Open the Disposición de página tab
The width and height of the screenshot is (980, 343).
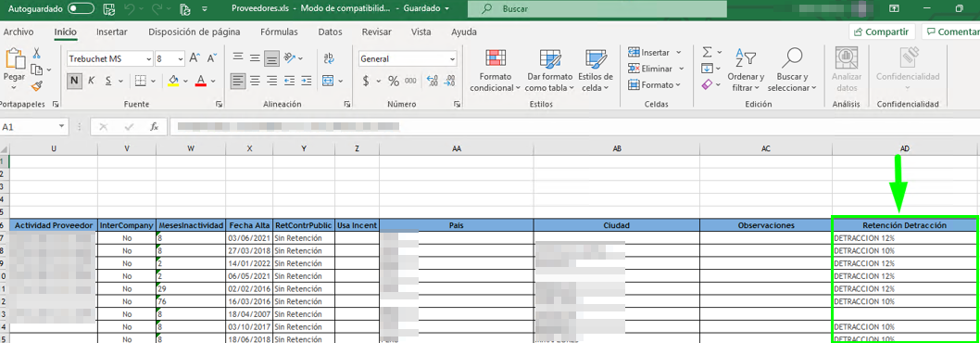coord(194,32)
